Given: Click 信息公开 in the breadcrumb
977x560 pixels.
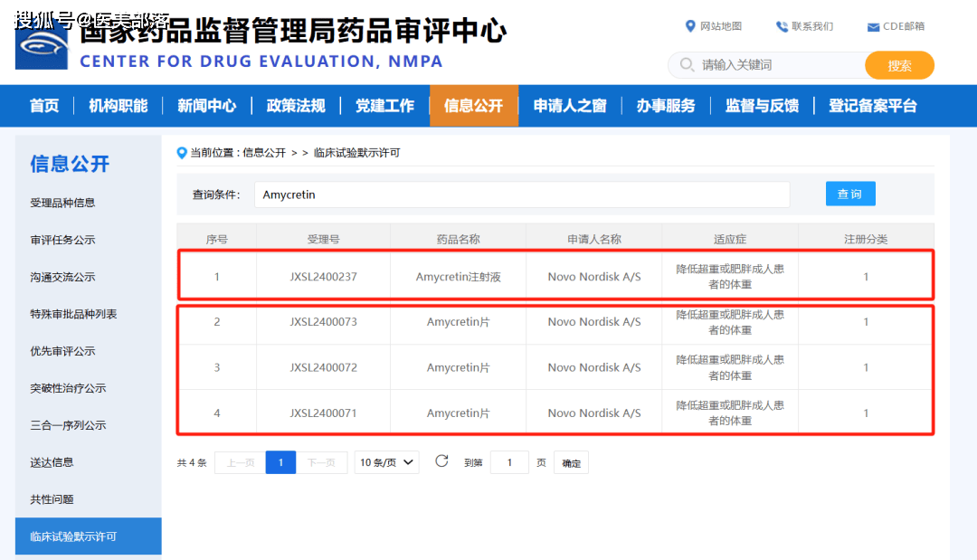Looking at the screenshot, I should (x=263, y=153).
